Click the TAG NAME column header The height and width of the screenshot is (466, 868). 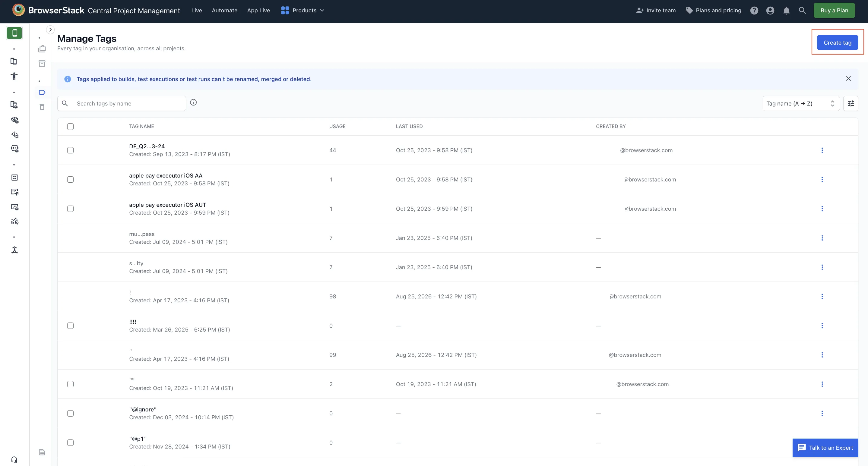coord(141,127)
